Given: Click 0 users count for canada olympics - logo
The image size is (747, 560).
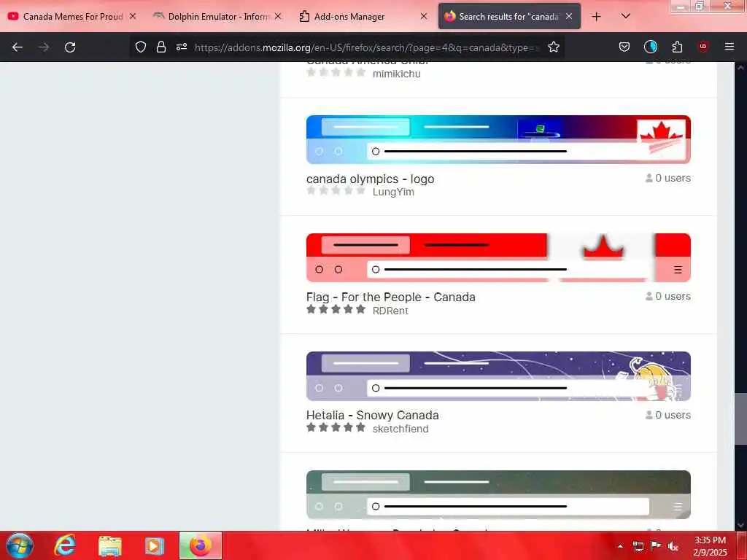Looking at the screenshot, I should [668, 178].
